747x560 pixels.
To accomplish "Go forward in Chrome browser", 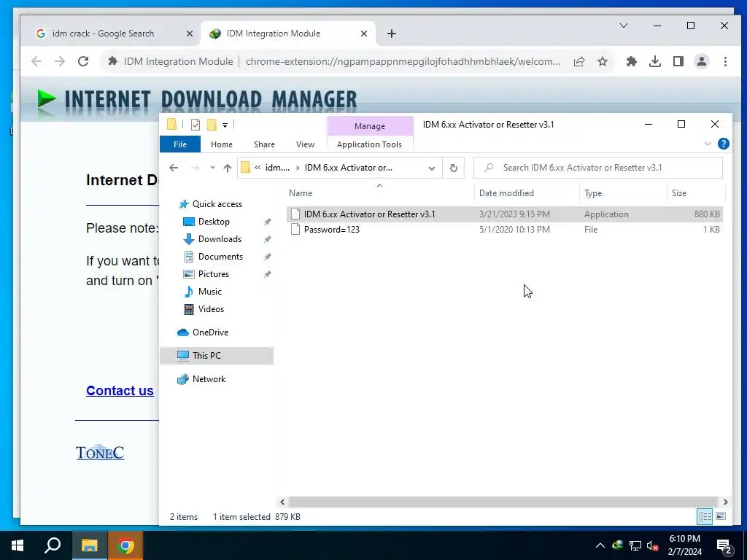I will click(x=60, y=61).
